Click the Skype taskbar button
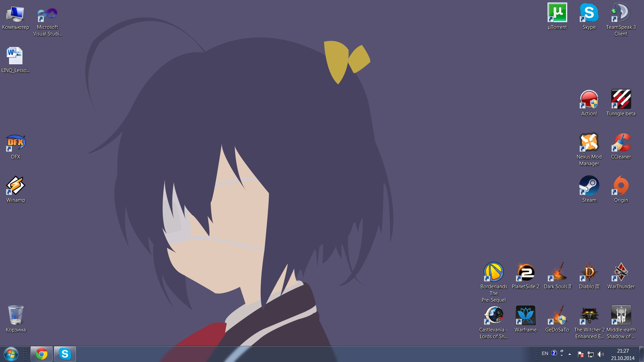 click(65, 354)
